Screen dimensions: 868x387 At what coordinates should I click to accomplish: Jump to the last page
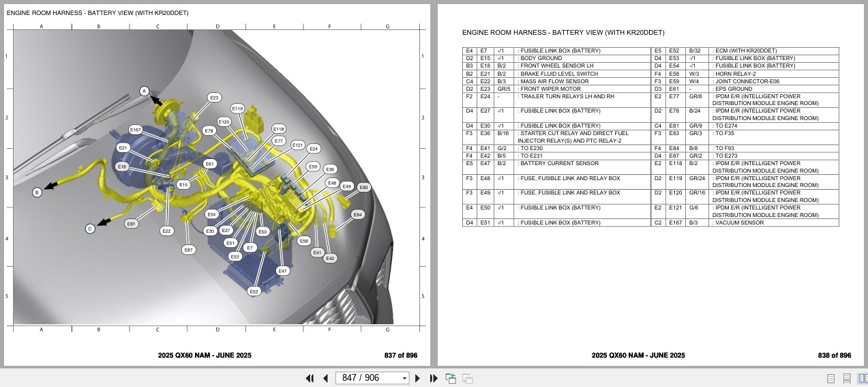point(434,378)
